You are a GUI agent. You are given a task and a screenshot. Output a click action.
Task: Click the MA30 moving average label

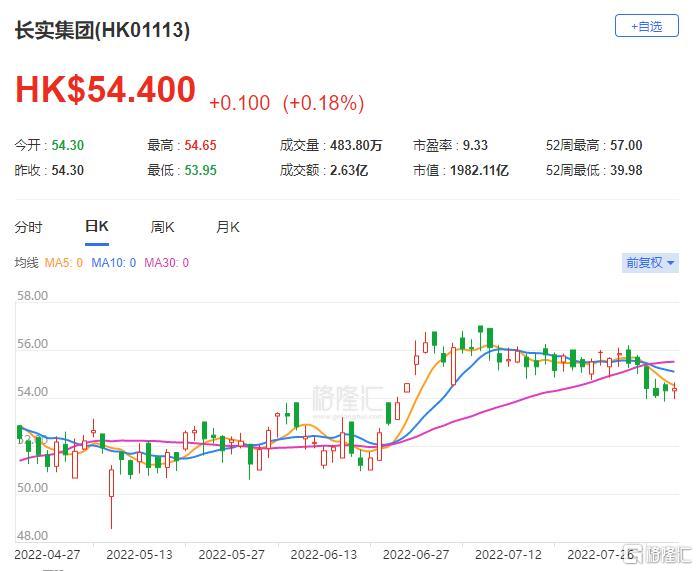click(166, 263)
